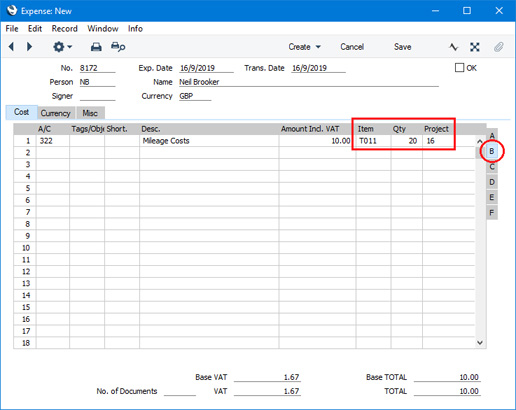
Task: Click the scroll-down arrow in the grid
Action: tap(480, 343)
